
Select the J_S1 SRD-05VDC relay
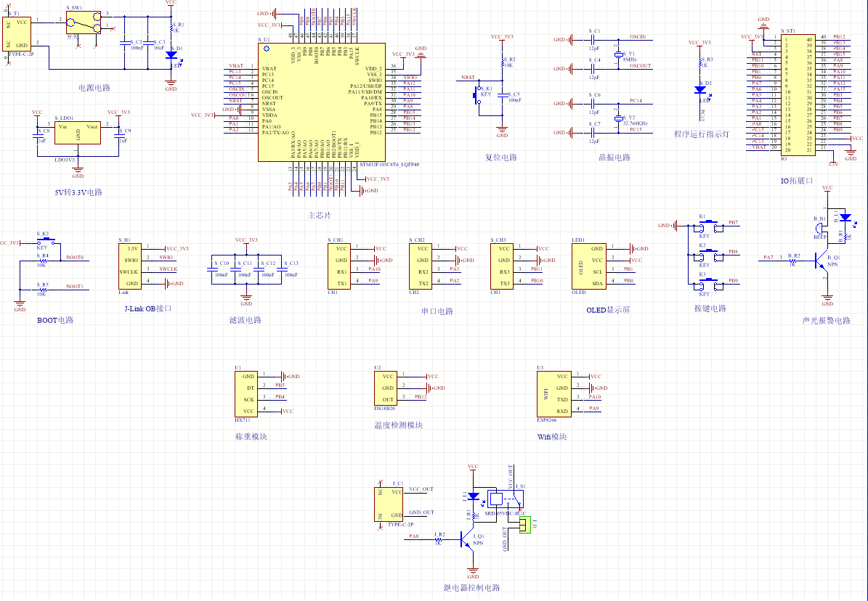coord(506,499)
